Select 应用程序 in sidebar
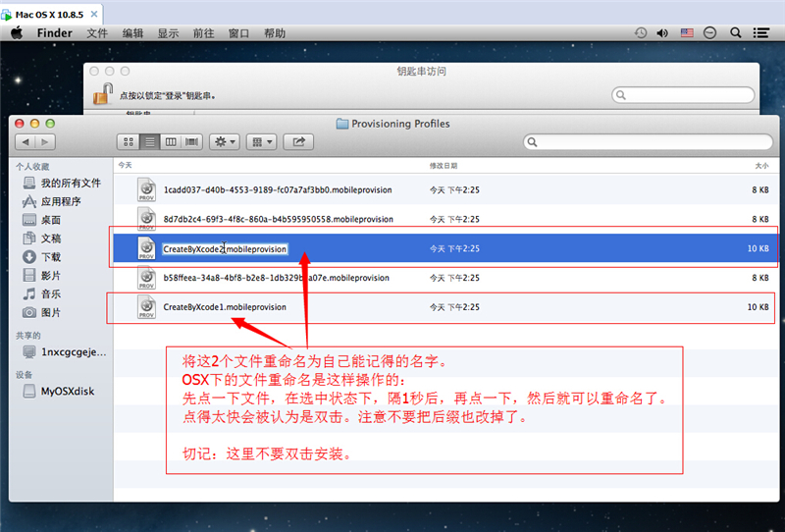Screen dimensions: 785x532 (52, 201)
